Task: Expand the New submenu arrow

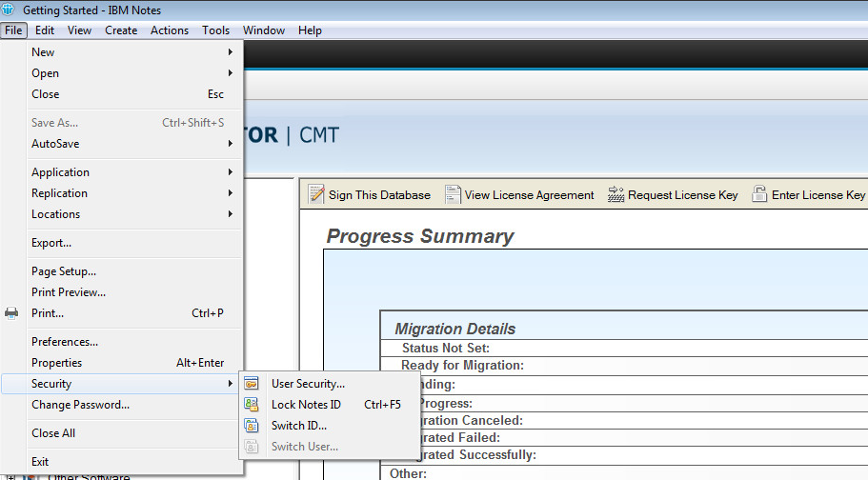Action: [231, 52]
